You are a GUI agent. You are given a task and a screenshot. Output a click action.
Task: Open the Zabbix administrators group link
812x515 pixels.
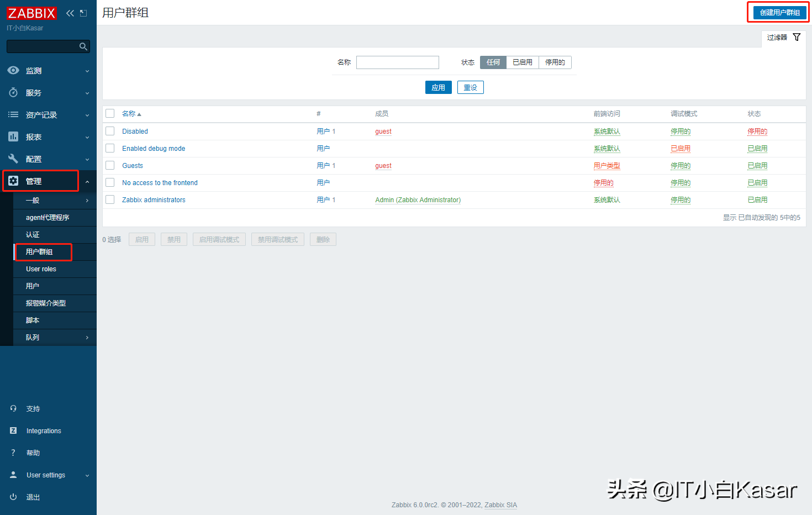coord(154,199)
